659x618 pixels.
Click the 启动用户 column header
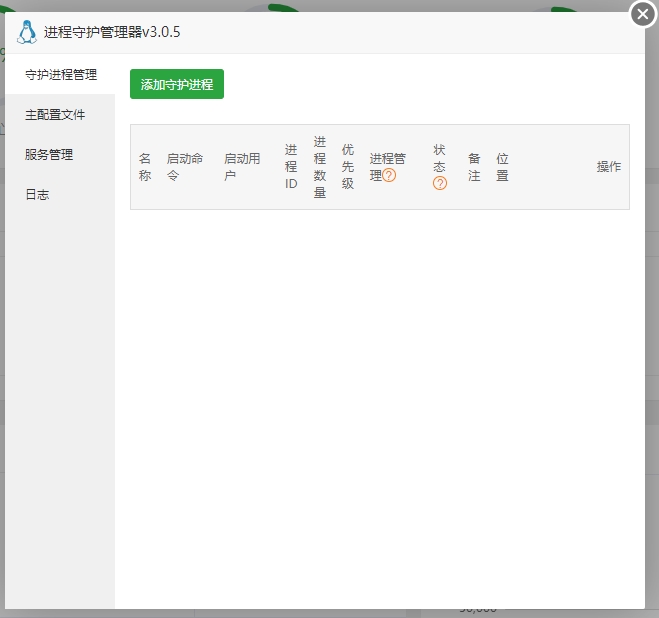coord(242,167)
